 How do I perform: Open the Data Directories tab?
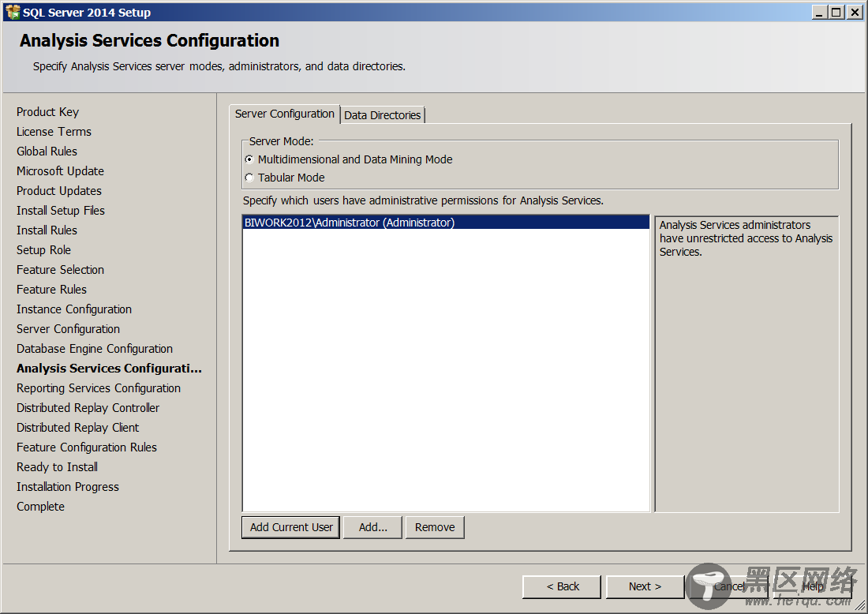[x=383, y=115]
